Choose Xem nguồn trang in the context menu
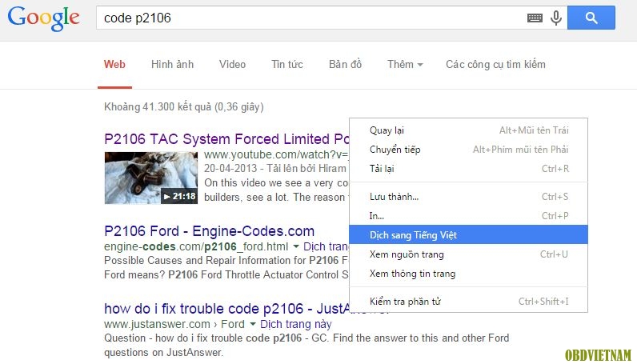This screenshot has height=364, width=637. tap(468, 254)
